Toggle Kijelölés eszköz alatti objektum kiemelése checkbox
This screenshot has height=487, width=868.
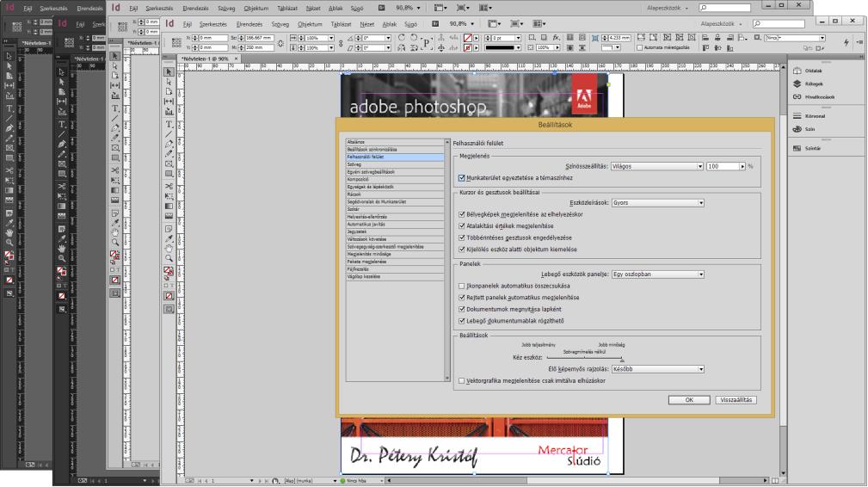pos(462,249)
